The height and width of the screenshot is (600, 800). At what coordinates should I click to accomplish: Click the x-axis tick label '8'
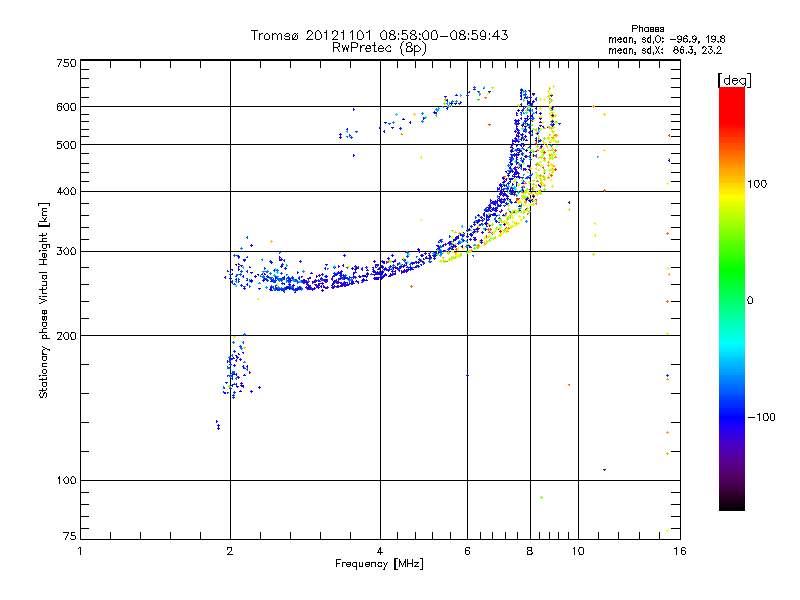click(530, 551)
